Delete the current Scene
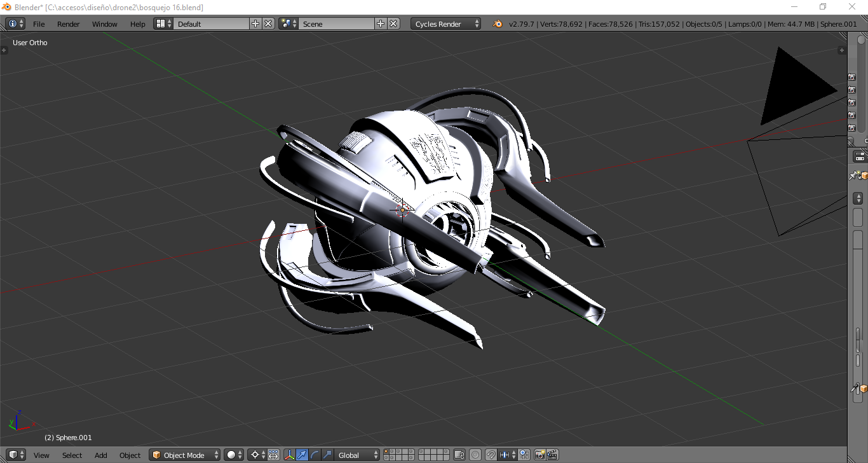The width and height of the screenshot is (868, 463). pos(393,24)
